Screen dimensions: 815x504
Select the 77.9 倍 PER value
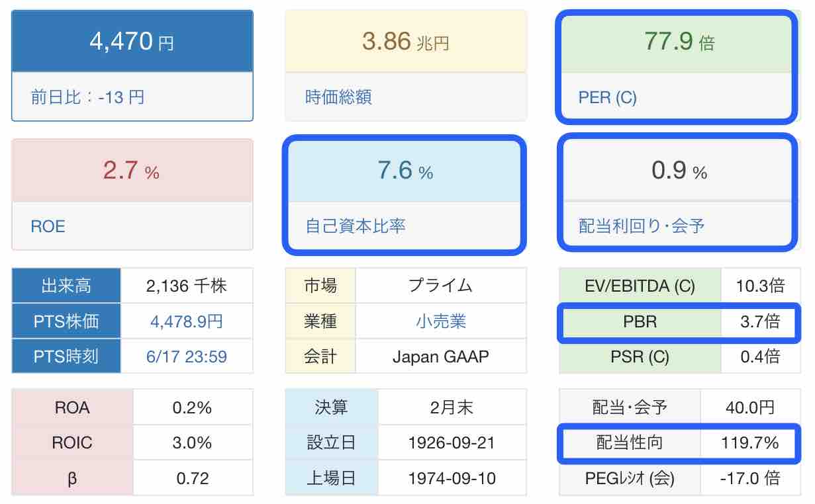tap(679, 42)
